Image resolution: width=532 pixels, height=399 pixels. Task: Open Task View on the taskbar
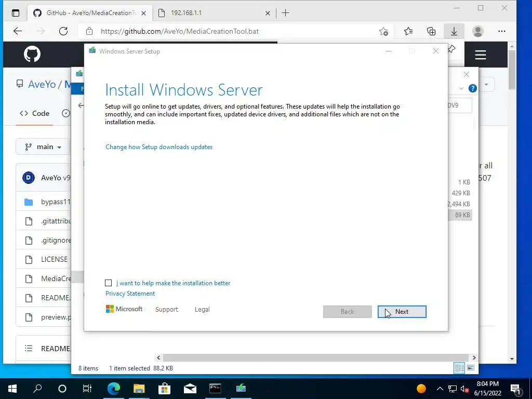(x=87, y=389)
